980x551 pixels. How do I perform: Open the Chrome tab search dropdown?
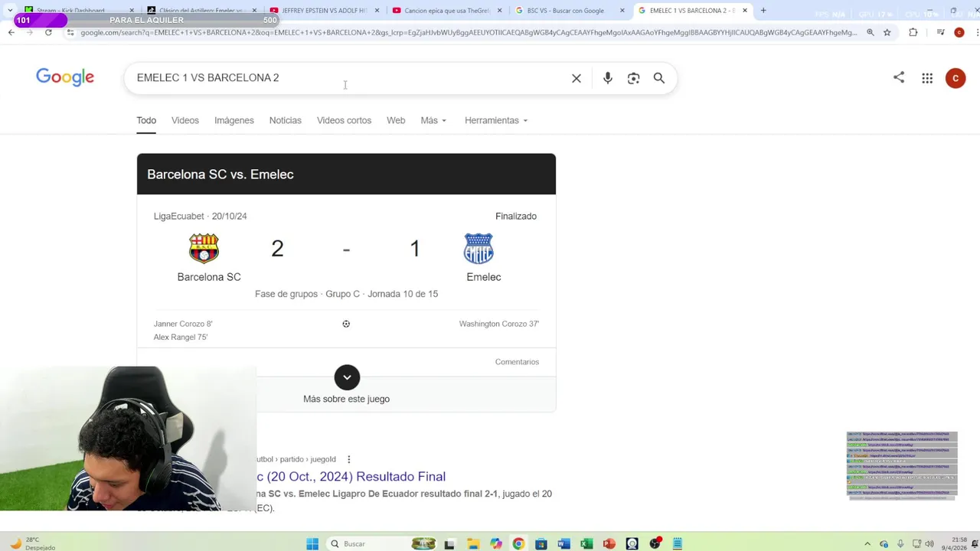10,11
